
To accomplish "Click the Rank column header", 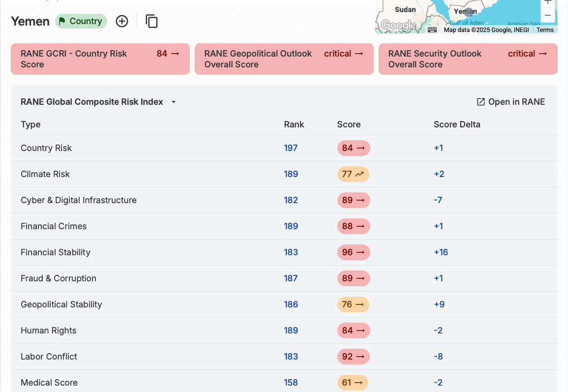I will (294, 124).
